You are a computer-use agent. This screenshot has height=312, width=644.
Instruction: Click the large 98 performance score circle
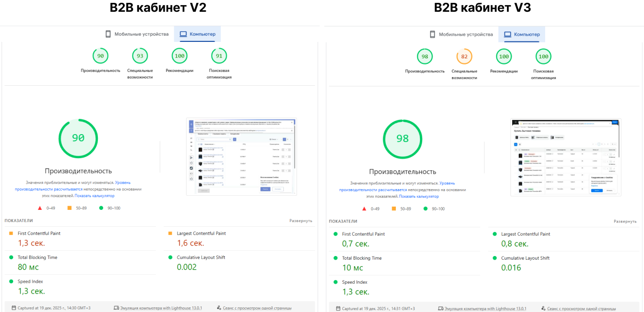coord(402,139)
